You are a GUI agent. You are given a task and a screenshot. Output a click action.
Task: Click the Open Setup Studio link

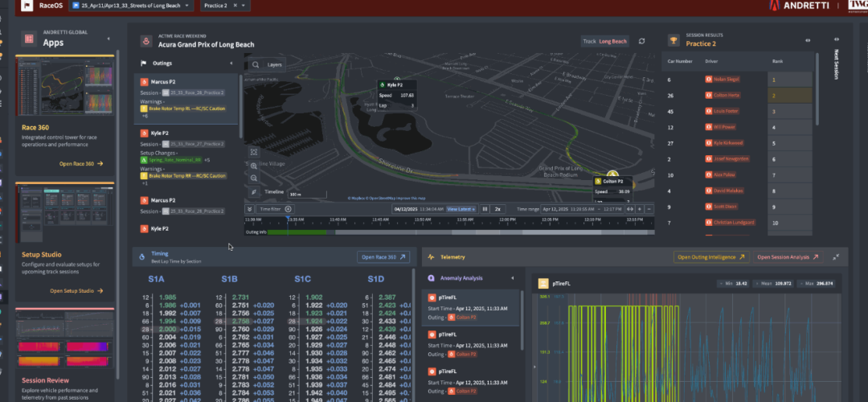point(76,291)
